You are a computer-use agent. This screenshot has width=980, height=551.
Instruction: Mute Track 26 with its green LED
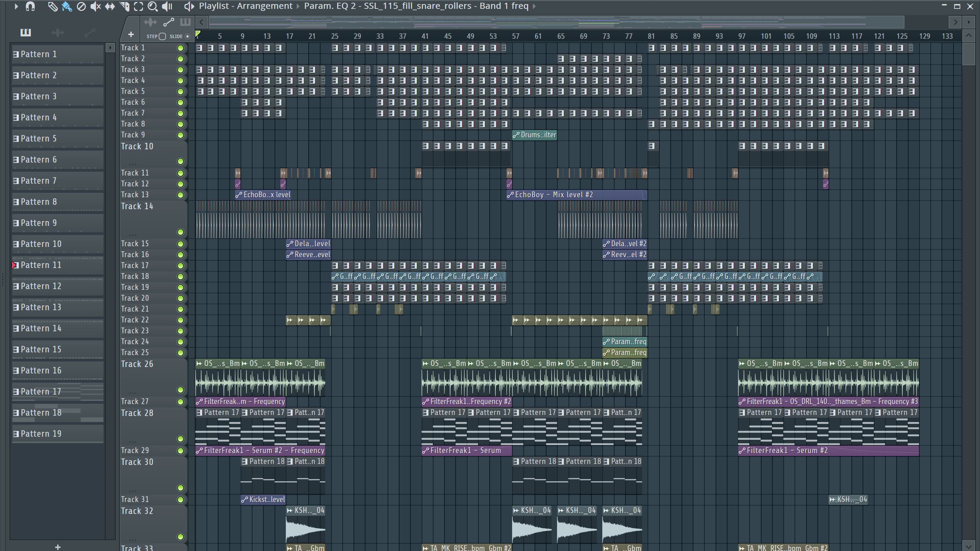tap(180, 390)
